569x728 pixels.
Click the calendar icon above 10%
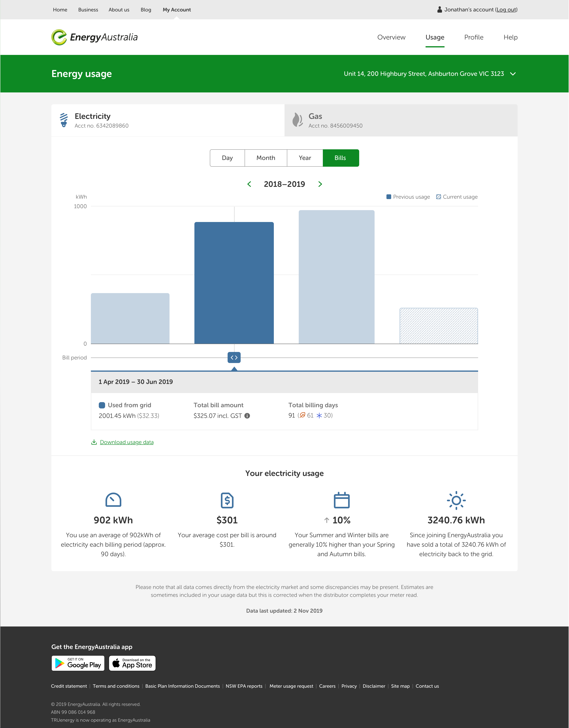pyautogui.click(x=342, y=500)
